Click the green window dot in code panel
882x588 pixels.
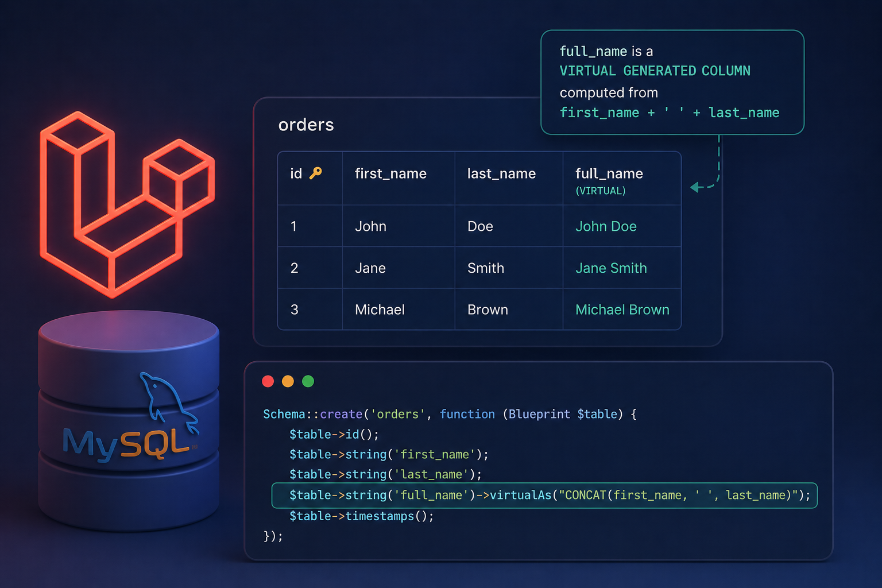coord(308,381)
